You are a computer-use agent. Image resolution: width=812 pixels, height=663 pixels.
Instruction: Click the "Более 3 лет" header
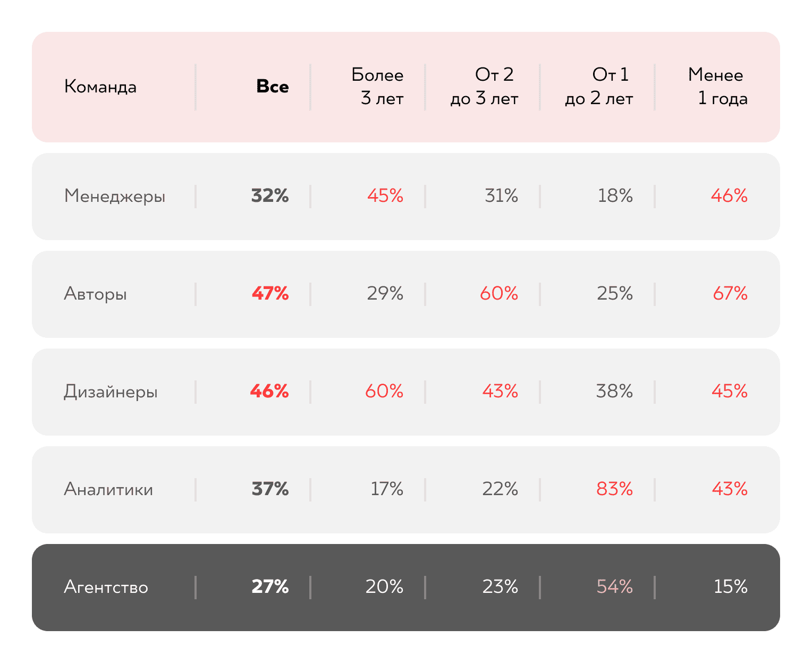click(x=377, y=87)
